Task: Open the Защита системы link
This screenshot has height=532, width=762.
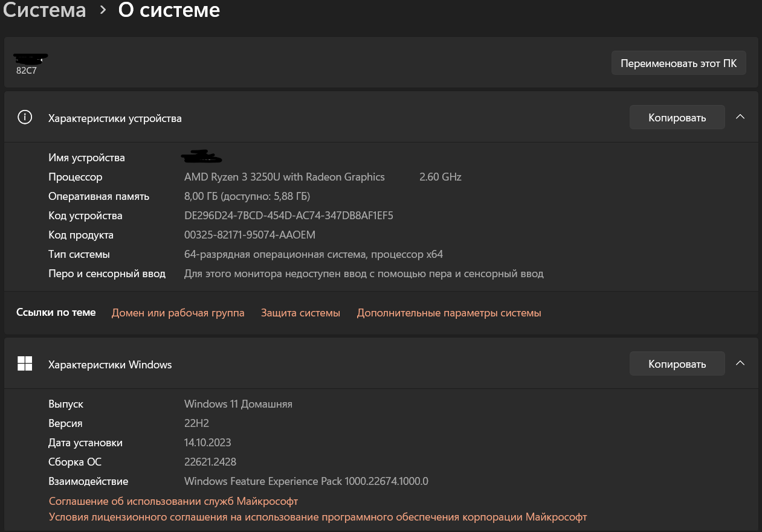Action: click(300, 313)
